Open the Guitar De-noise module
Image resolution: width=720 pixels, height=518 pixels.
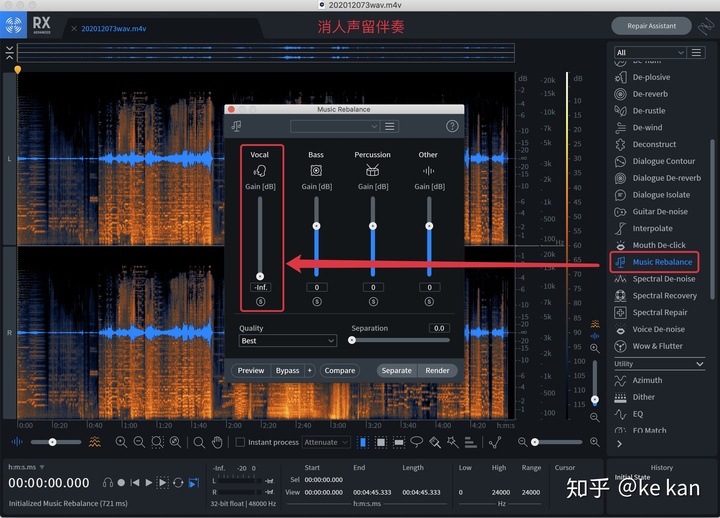(x=651, y=212)
